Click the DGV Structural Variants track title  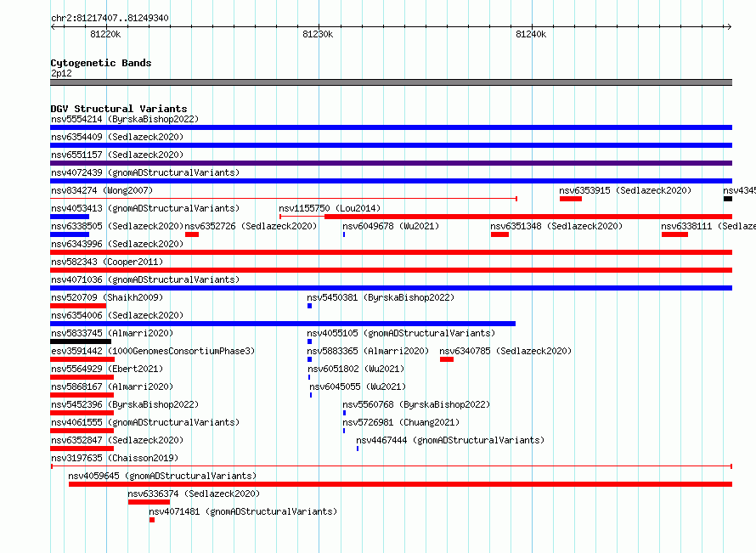click(x=119, y=109)
